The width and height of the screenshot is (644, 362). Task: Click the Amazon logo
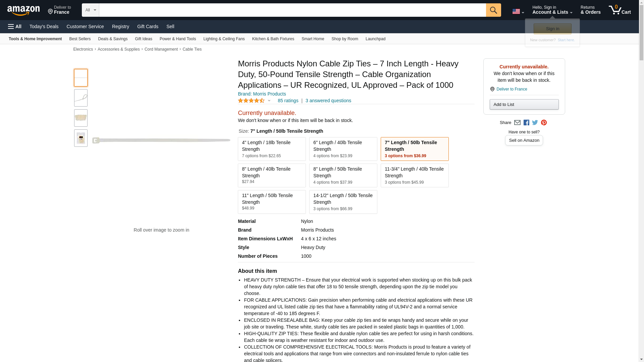[x=23, y=10]
